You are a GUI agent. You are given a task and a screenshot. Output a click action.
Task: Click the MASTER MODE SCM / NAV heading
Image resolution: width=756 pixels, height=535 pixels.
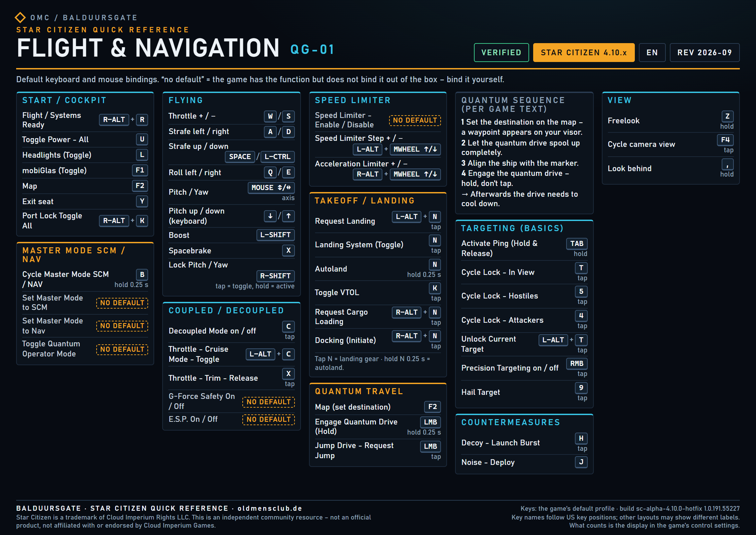(x=74, y=255)
